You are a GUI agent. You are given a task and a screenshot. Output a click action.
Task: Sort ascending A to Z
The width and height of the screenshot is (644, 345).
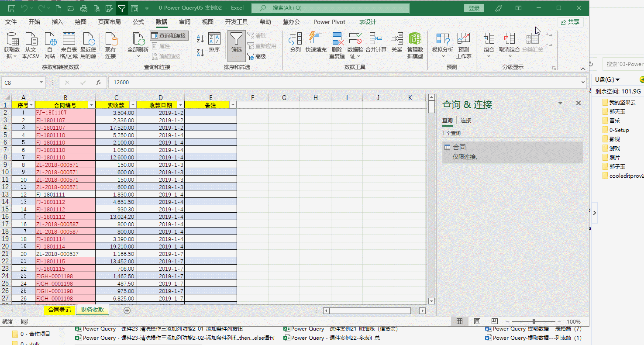click(200, 39)
